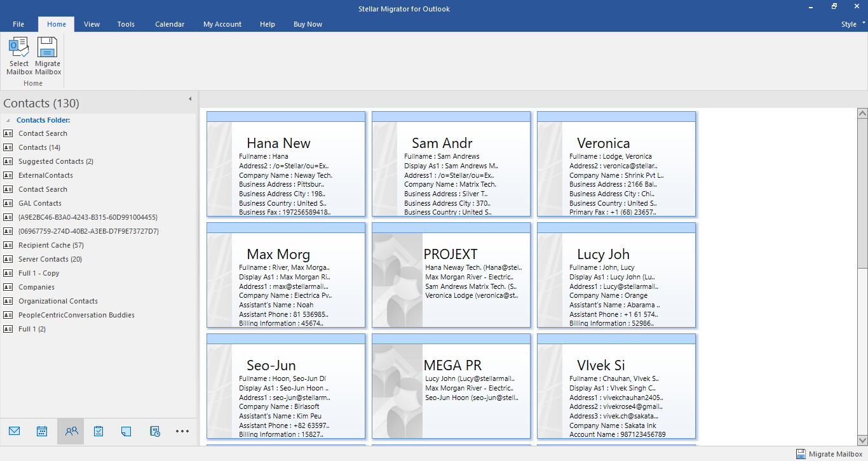Click the Select Mailbox ribbon icon
The width and height of the screenshot is (868, 461).
pos(19,56)
